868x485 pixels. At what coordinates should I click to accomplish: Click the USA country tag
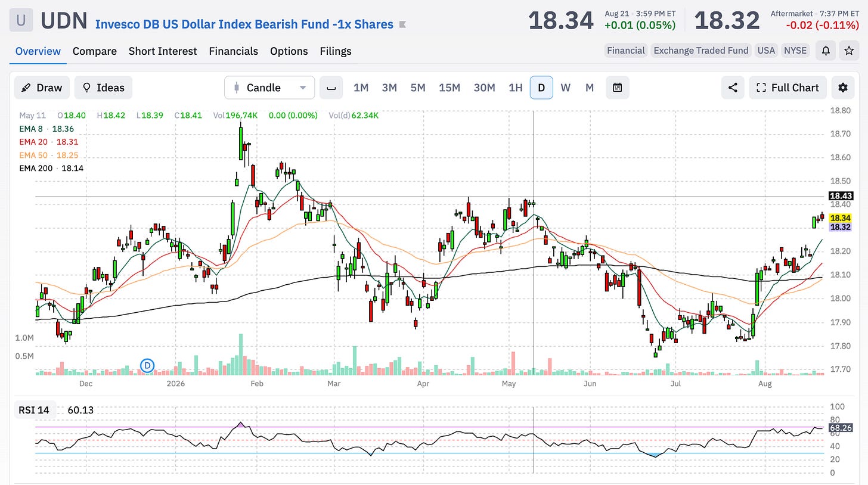pyautogui.click(x=766, y=51)
